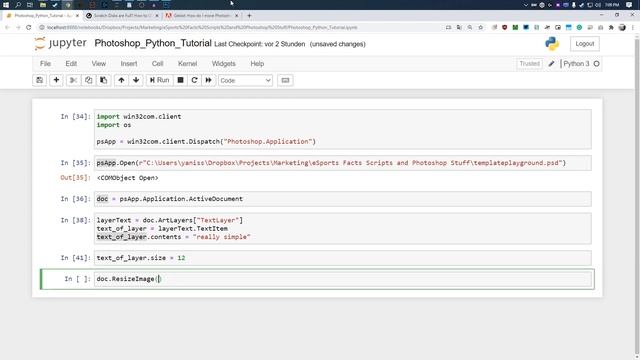Insert a cell below with the plus icon
This screenshot has height=360, width=640.
[x=56, y=80]
